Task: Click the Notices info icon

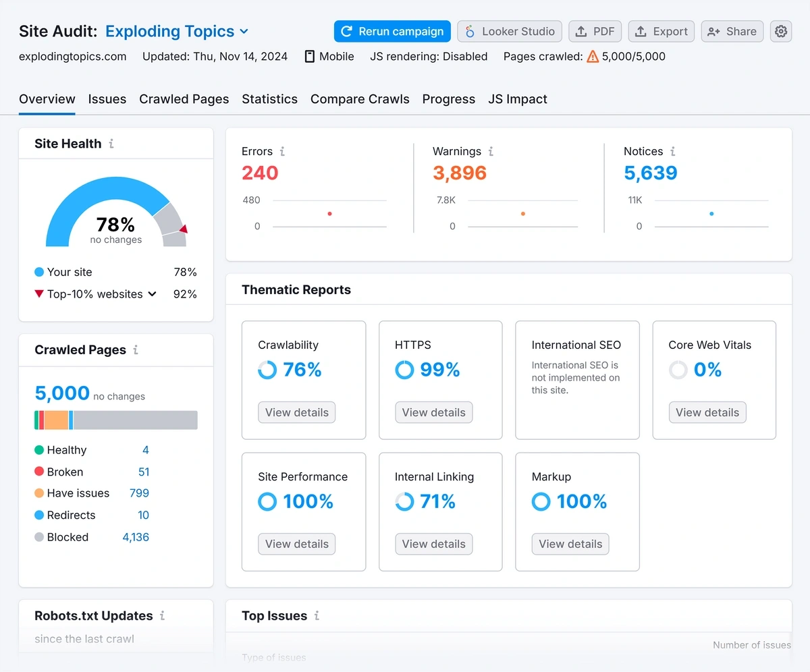Action: pyautogui.click(x=672, y=151)
